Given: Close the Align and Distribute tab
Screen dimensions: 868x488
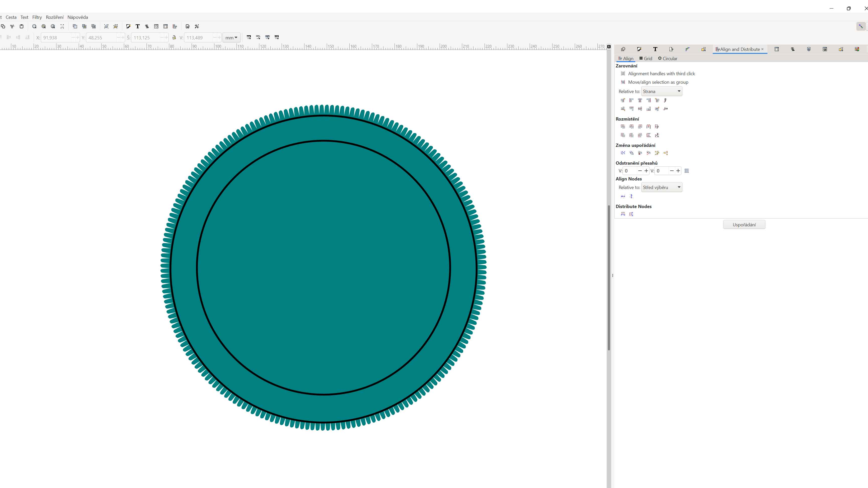Looking at the screenshot, I should [762, 49].
